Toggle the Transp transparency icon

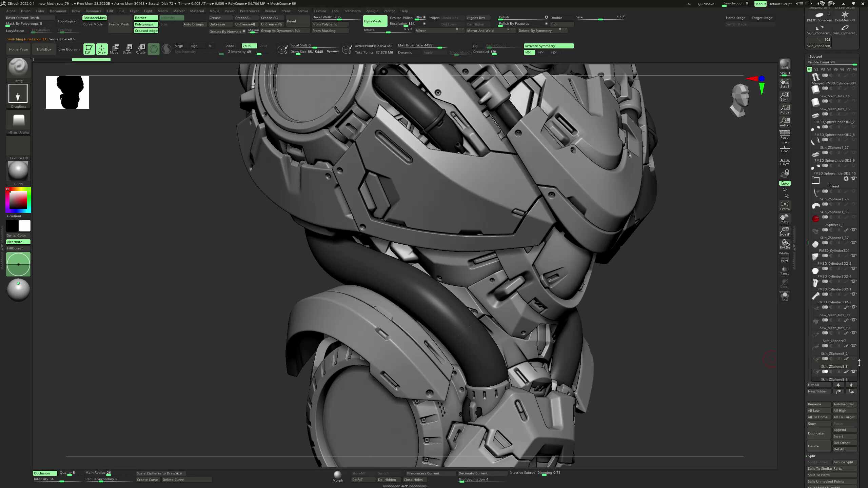point(785,270)
